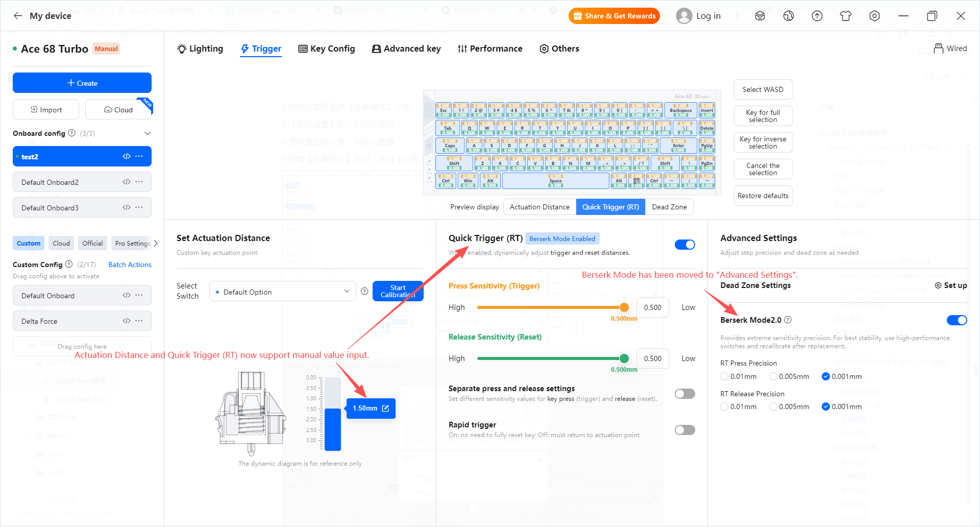
Task: Click help icon next to Berserk Mode2.0
Action: click(x=788, y=320)
